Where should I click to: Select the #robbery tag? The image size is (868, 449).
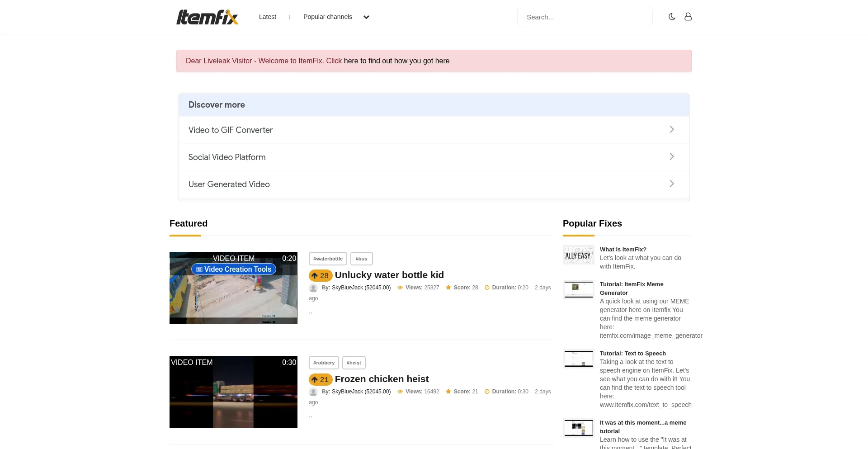[x=324, y=363]
